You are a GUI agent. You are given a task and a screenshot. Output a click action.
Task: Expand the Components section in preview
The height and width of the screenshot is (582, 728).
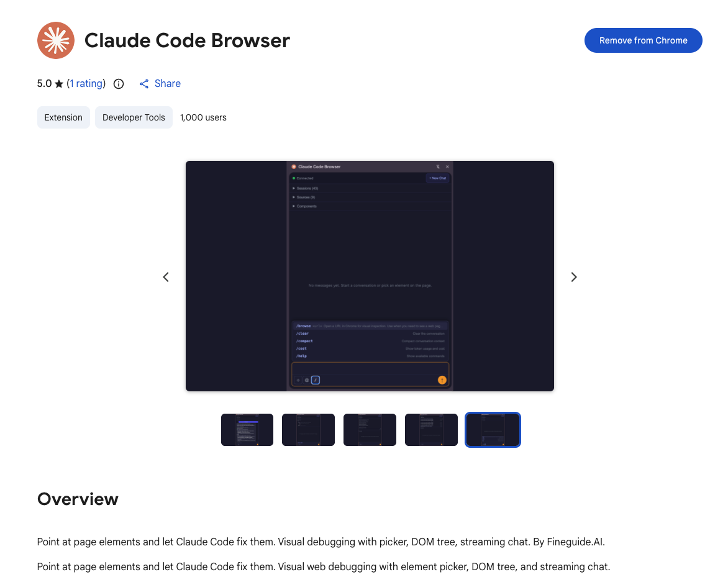(370, 206)
